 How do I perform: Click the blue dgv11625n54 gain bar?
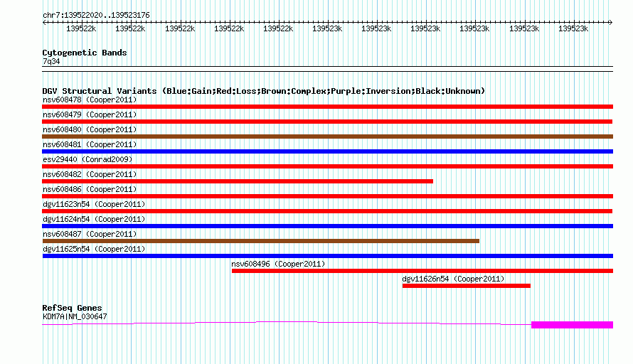[x=327, y=256]
